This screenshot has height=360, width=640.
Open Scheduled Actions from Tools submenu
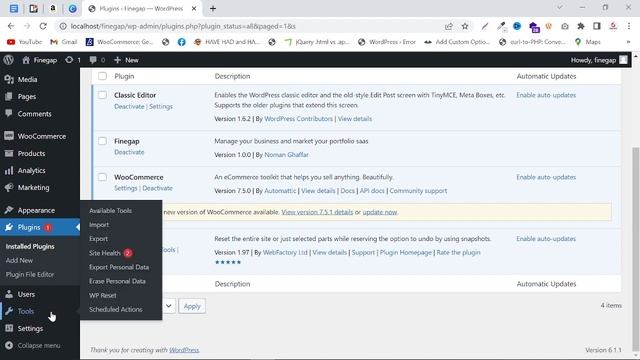116,309
